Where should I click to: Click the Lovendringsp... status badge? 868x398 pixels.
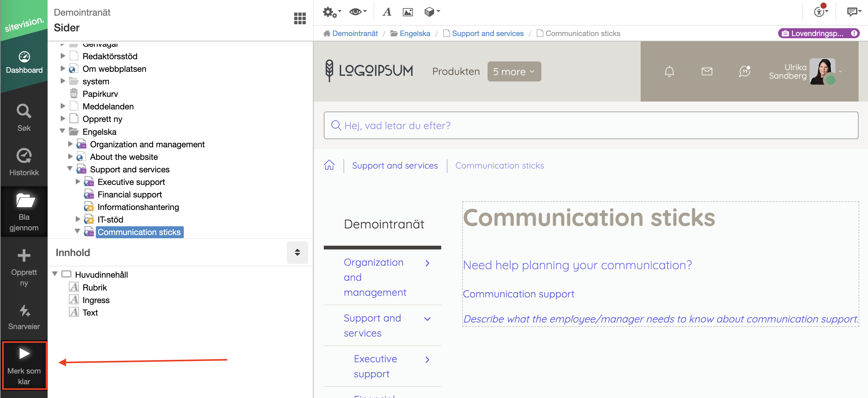(x=819, y=34)
